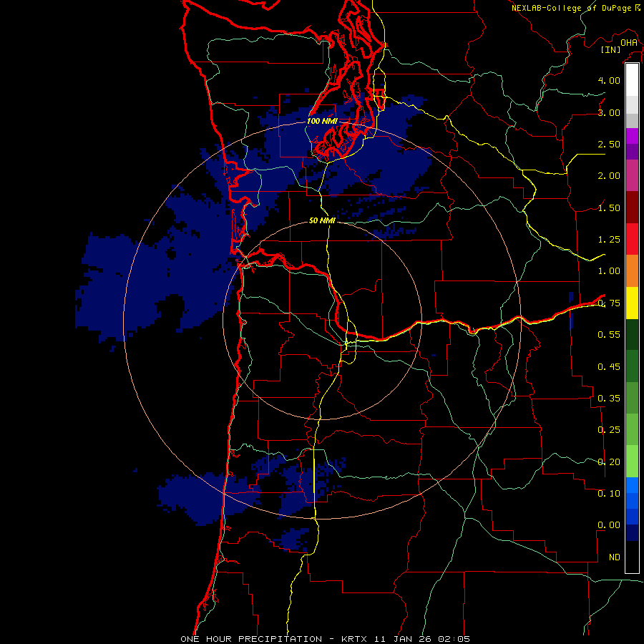Click the 3.00 legend value
The width and height of the screenshot is (644, 644).
pos(609,112)
